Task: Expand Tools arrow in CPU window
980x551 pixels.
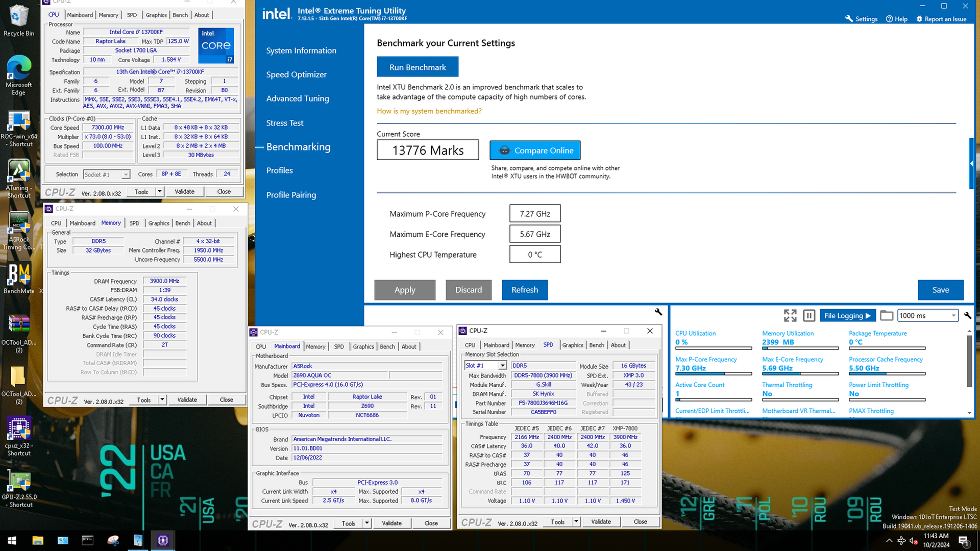Action: [160, 192]
